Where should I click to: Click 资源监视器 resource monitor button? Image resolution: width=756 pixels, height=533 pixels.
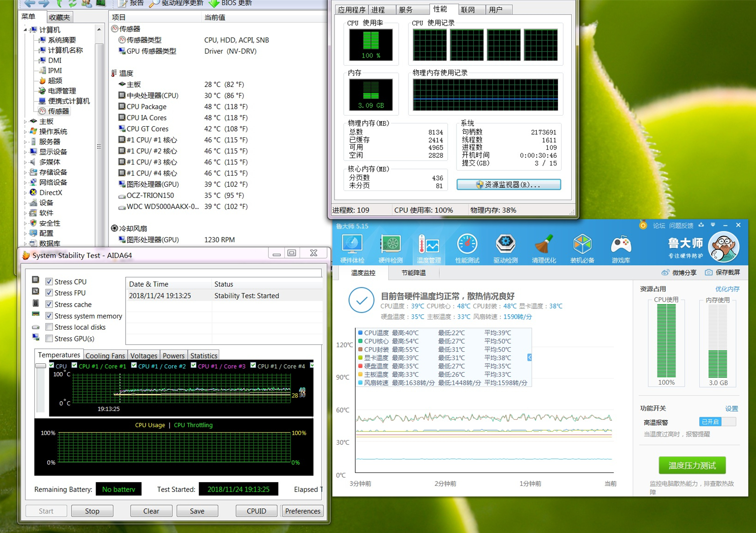[x=508, y=184]
